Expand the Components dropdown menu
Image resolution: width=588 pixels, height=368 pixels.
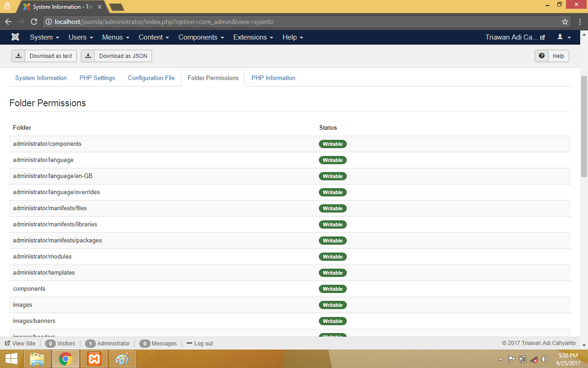pos(201,37)
